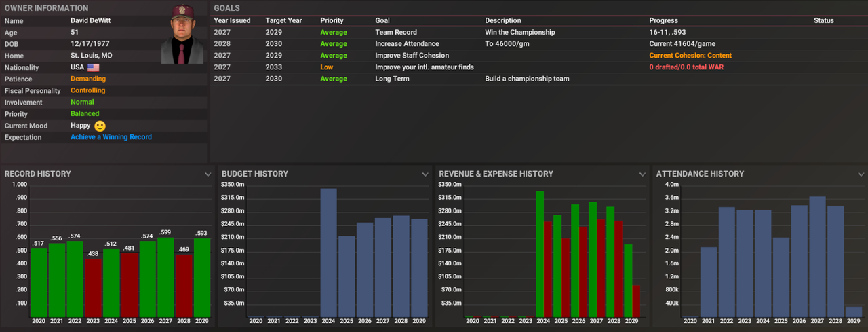Click 'Current 41604/game' progress text
This screenshot has height=332, width=868.
683,44
